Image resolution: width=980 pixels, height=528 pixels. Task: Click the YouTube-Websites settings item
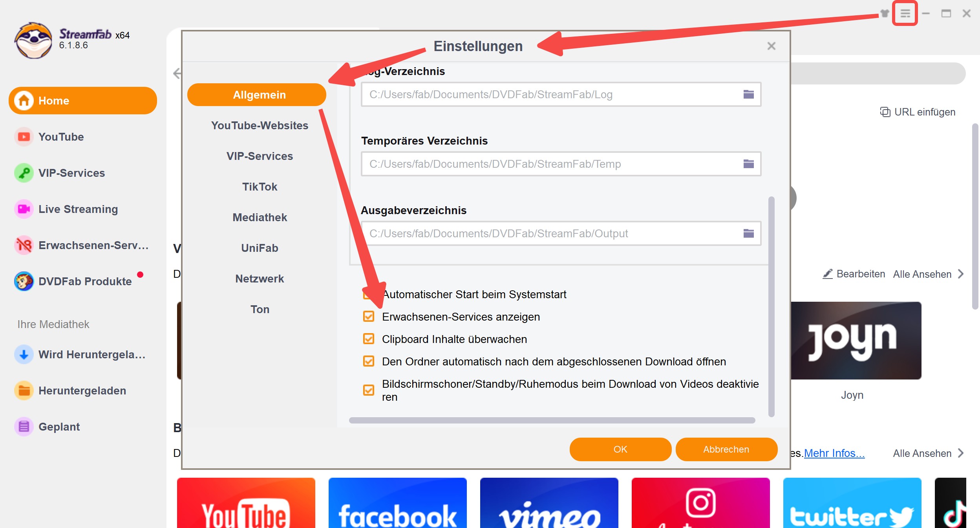tap(259, 125)
